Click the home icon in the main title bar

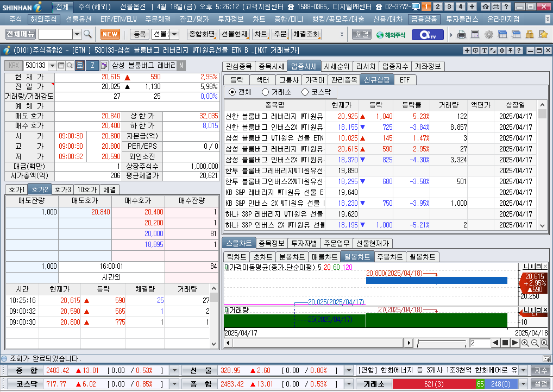[x=485, y=7]
